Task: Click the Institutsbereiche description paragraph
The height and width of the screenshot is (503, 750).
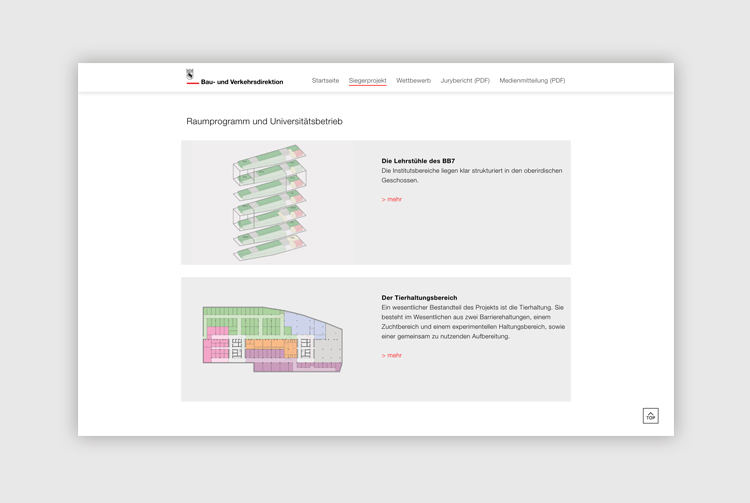Action: (472, 175)
